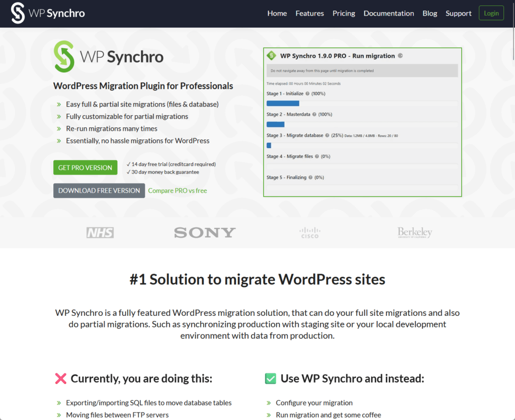Click the text '14 day free trial (creditcard required)'

[174, 164]
